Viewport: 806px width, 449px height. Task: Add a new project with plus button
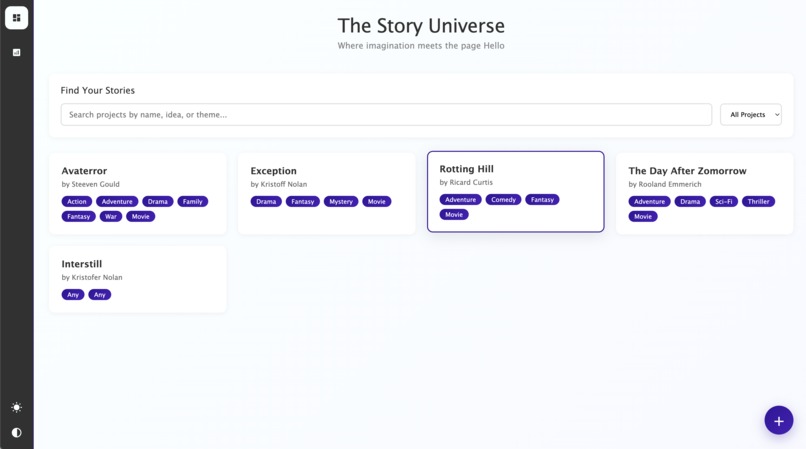(x=779, y=420)
